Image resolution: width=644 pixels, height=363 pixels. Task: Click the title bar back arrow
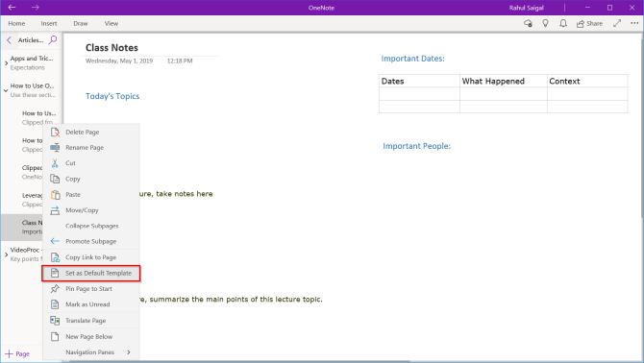pyautogui.click(x=12, y=8)
